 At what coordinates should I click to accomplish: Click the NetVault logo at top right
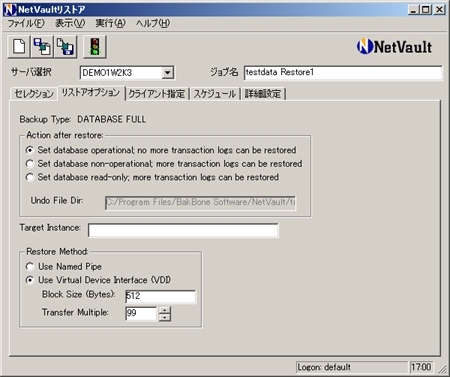[x=394, y=46]
